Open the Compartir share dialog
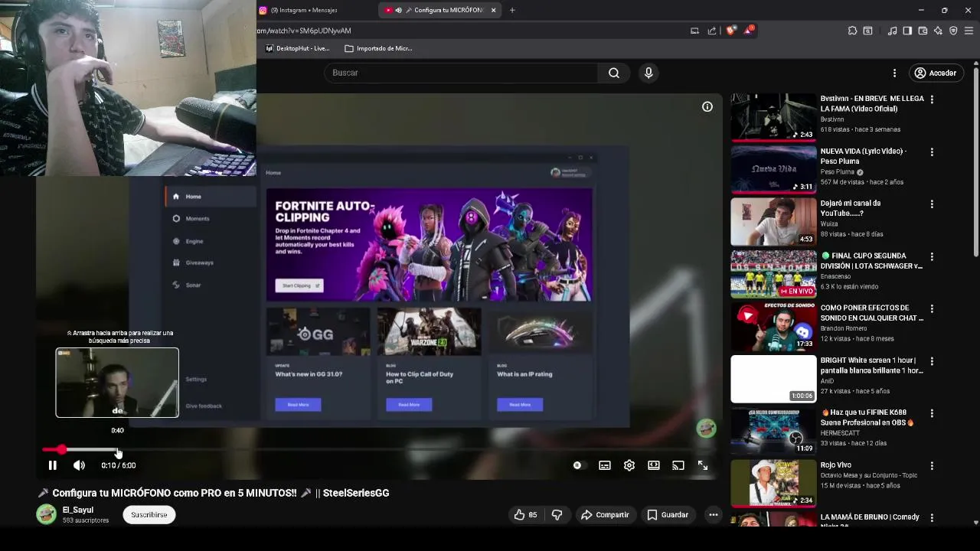The width and height of the screenshot is (980, 551). 605,515
